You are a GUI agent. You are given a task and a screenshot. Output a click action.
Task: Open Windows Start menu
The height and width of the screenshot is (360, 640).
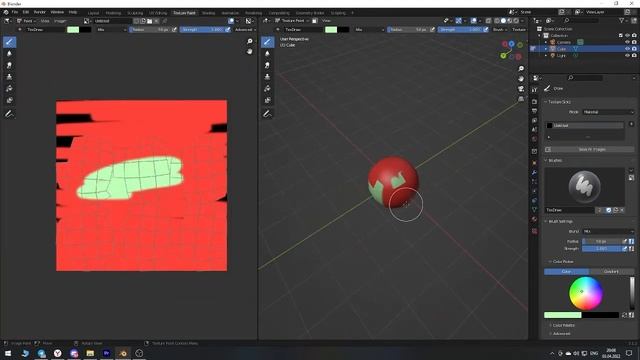(x=8, y=353)
